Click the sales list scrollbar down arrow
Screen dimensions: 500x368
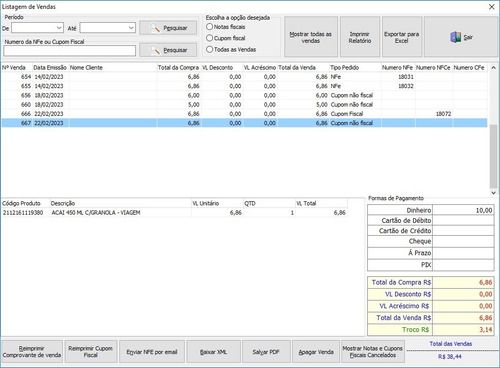pyautogui.click(x=493, y=193)
